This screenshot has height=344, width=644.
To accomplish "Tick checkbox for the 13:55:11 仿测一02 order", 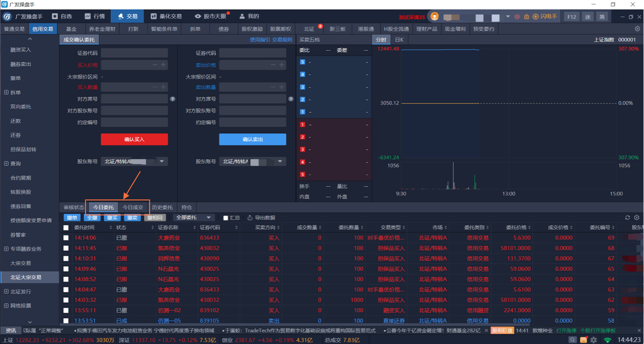I will pos(66,310).
